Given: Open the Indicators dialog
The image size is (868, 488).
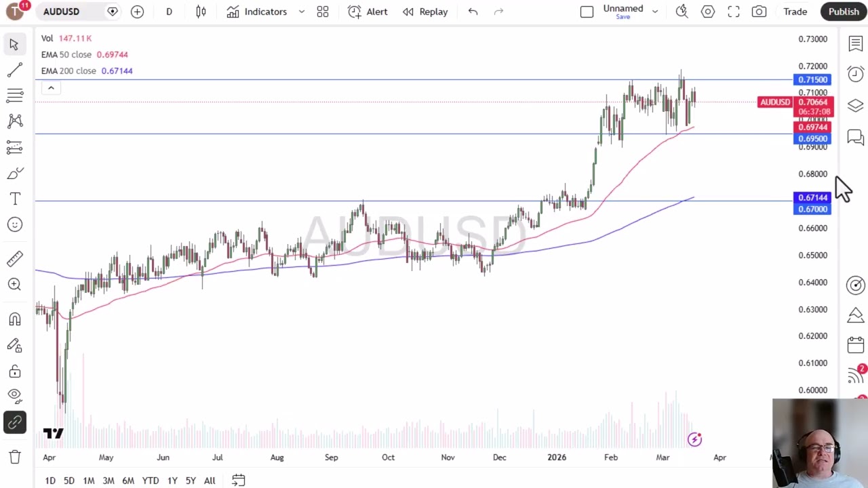Looking at the screenshot, I should pyautogui.click(x=257, y=12).
